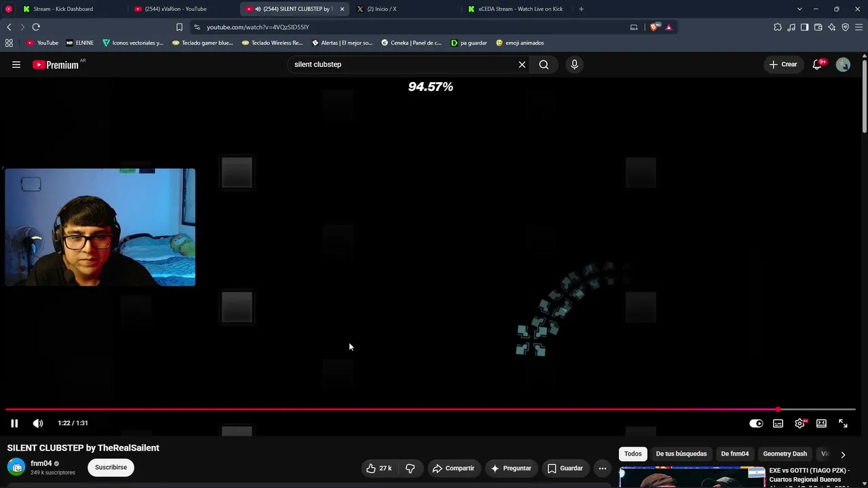Click Compartir to share the video

click(x=454, y=468)
